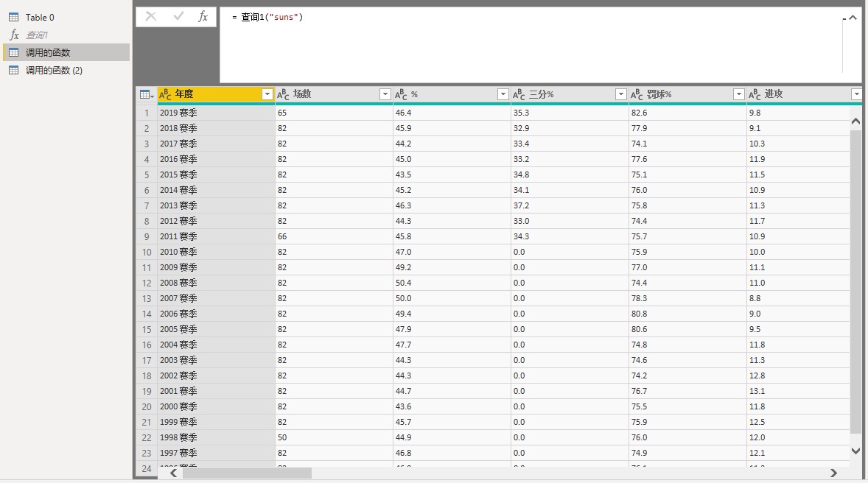Screen dimensions: 868x483
Task: Click the ABC data type icon of 场数 column
Action: point(283,94)
